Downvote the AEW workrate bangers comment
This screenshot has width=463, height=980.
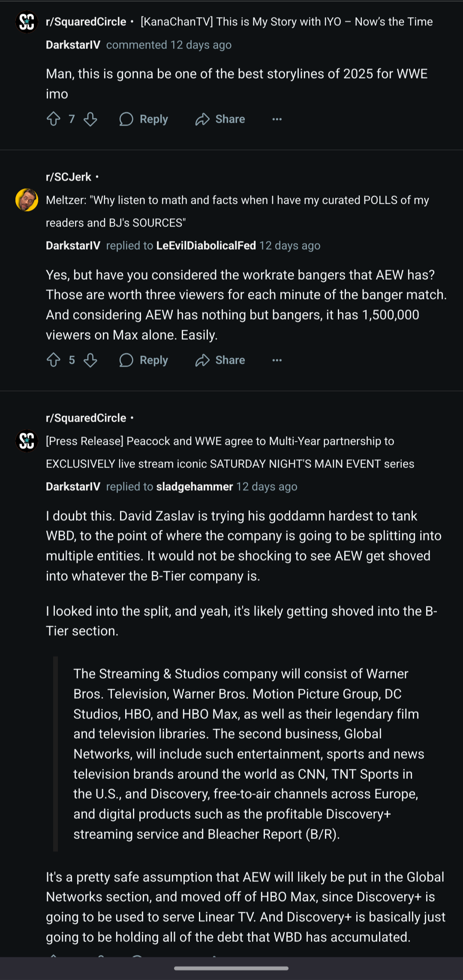[90, 360]
